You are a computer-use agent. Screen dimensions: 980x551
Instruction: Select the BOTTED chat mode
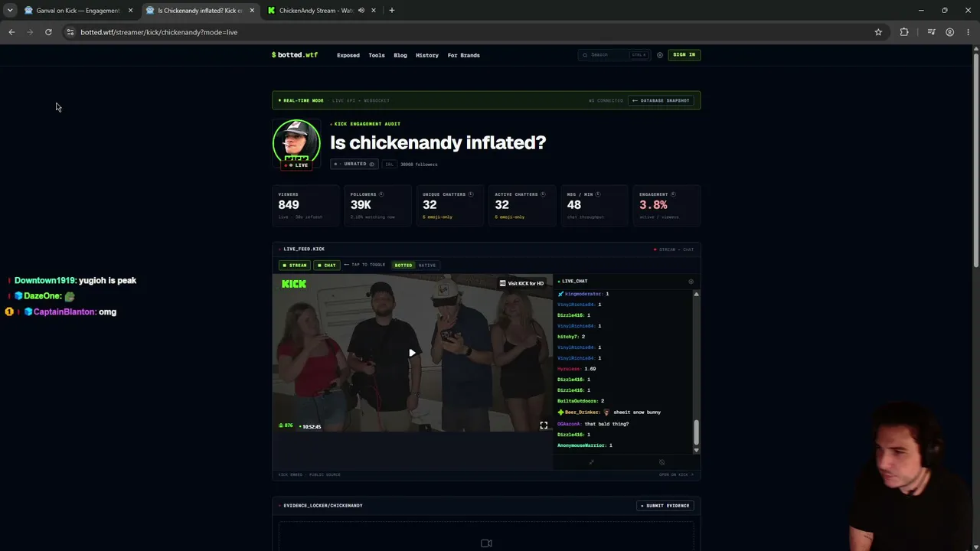[403, 266]
